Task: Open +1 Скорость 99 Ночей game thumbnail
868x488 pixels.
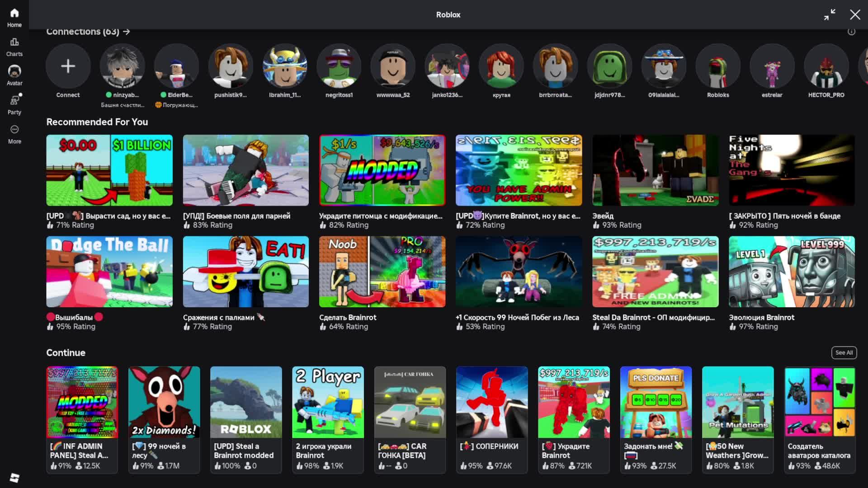Action: tap(519, 272)
